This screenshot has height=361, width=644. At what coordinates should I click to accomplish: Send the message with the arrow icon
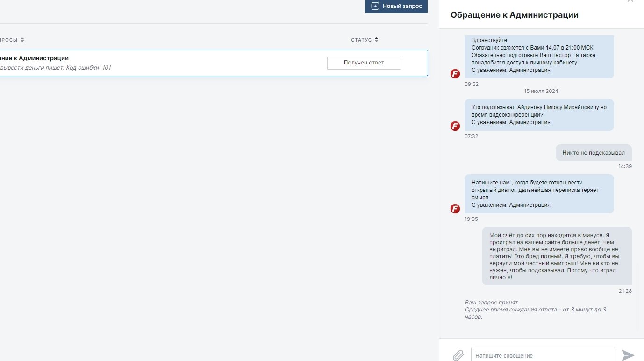coord(628,355)
